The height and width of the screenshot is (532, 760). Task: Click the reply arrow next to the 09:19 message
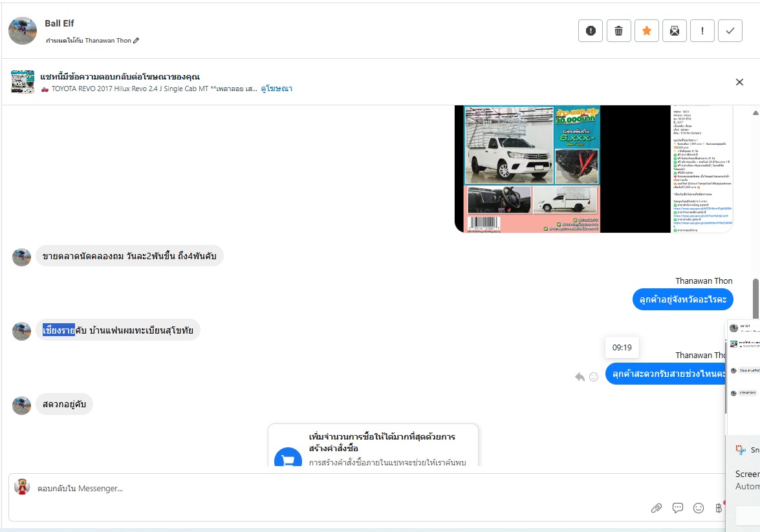(580, 377)
